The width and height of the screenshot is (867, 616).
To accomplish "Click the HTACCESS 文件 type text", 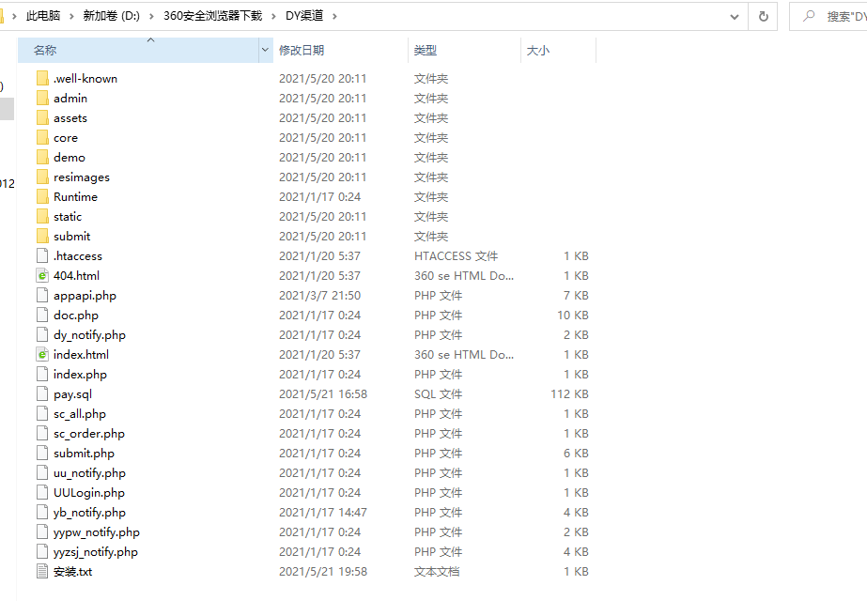I will [x=457, y=256].
